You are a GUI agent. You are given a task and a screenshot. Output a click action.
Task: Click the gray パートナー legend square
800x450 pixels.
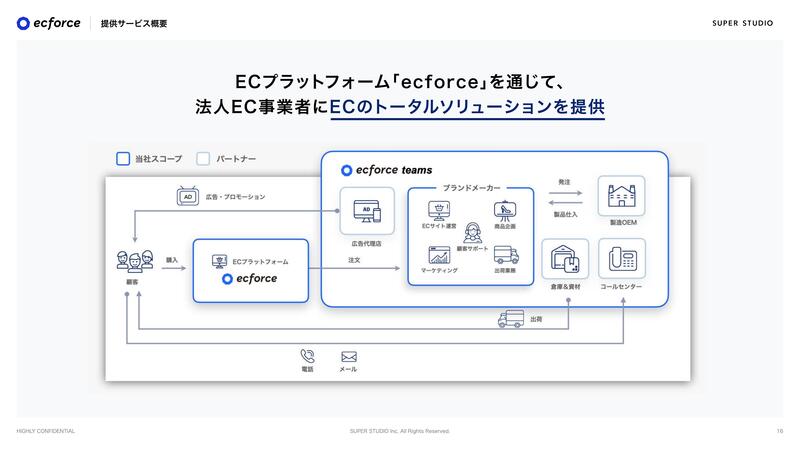[x=203, y=159]
